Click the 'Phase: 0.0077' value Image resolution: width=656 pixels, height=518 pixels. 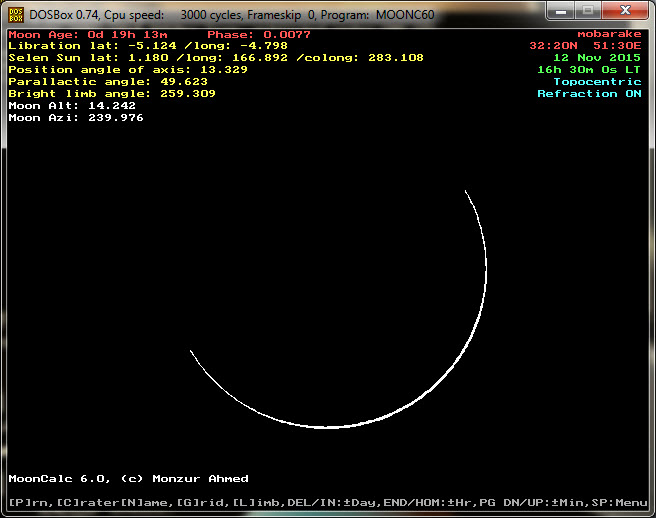tap(259, 35)
